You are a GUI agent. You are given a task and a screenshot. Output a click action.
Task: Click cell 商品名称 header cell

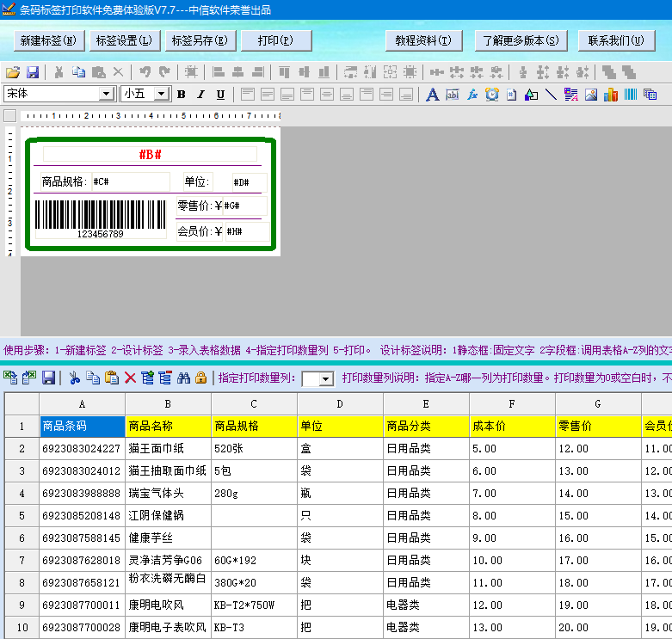(168, 426)
